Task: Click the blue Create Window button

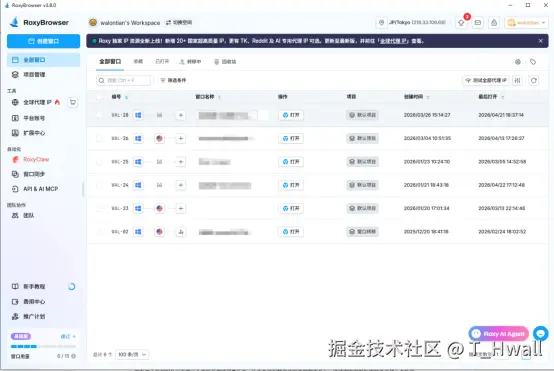Action: coord(43,41)
